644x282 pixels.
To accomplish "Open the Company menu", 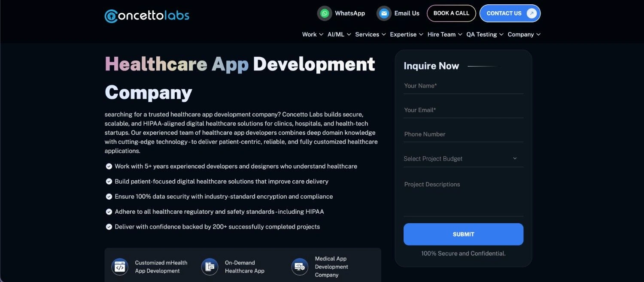I will [524, 34].
